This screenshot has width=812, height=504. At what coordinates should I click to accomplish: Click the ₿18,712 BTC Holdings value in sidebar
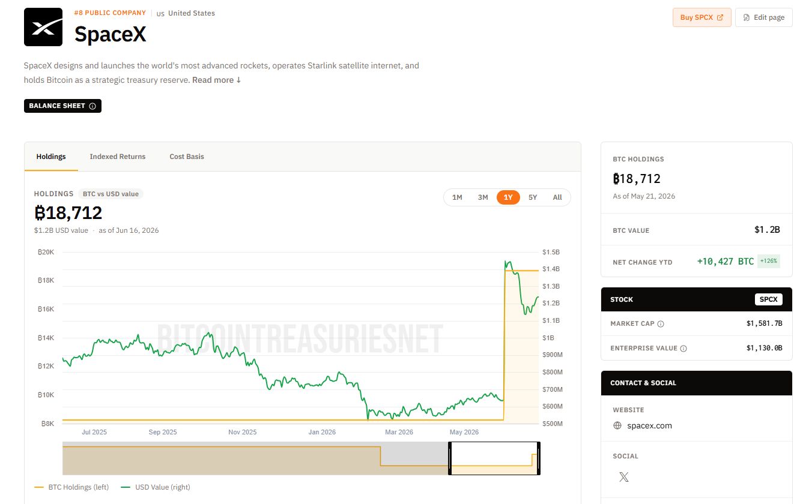pyautogui.click(x=637, y=179)
